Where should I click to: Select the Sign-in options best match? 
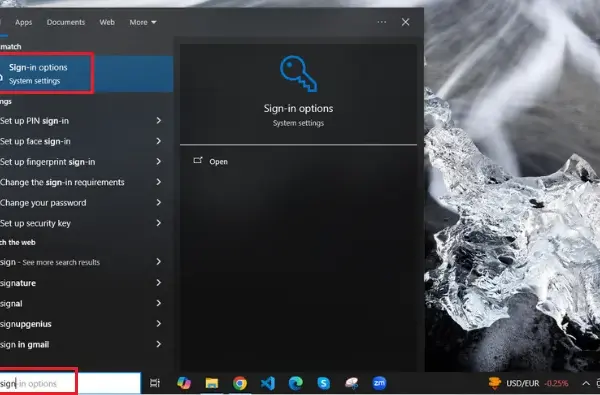coord(86,73)
